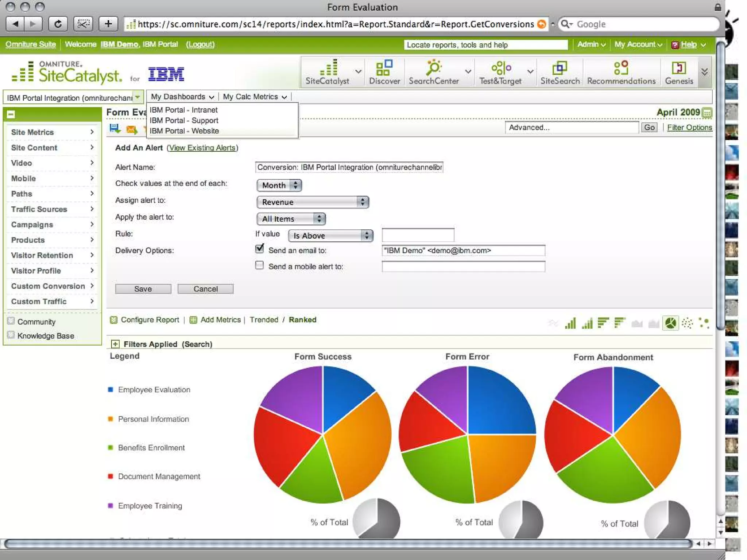Click the browser reload button
This screenshot has height=560, width=747.
(58, 24)
